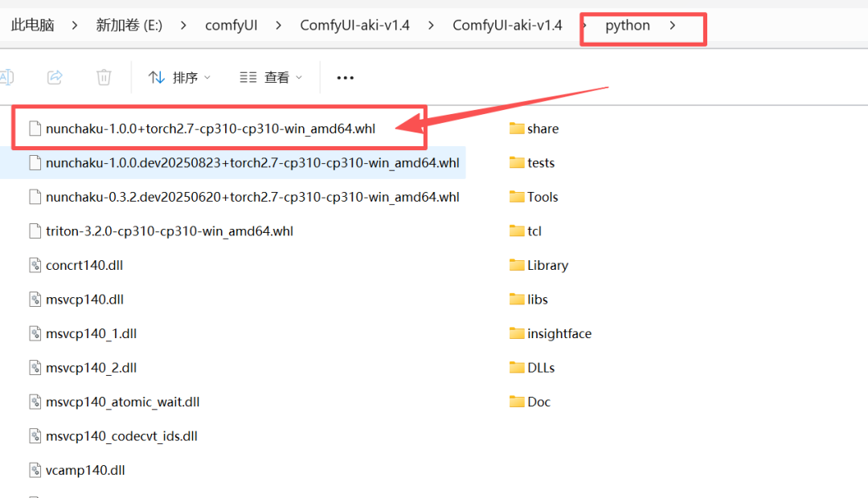Screen dimensions: 868x498
Task: Click DLL icon beside vcamp140.dll
Action: point(35,471)
